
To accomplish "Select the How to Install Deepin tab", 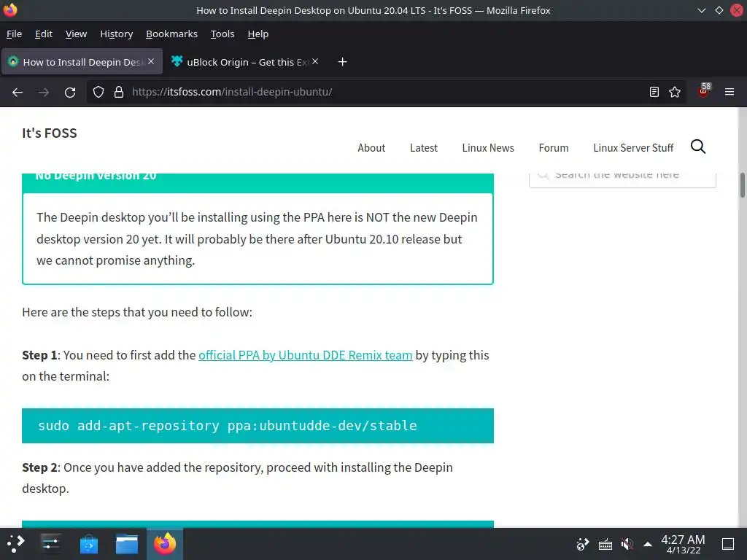I will tap(82, 62).
